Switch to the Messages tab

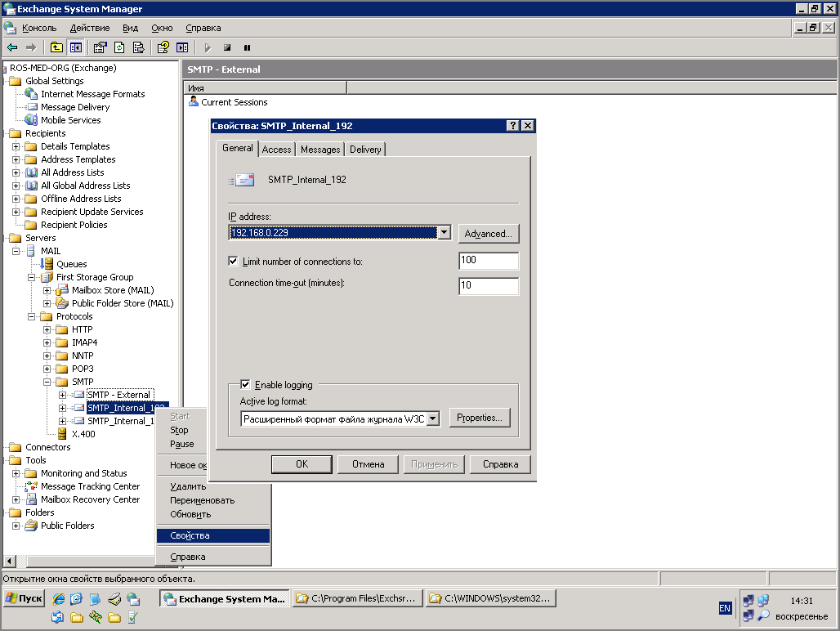tap(320, 150)
